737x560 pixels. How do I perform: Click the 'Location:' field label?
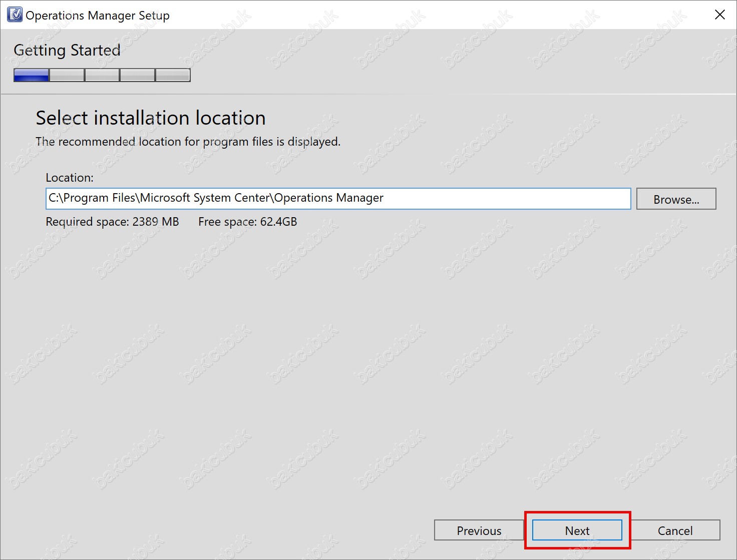tap(70, 178)
